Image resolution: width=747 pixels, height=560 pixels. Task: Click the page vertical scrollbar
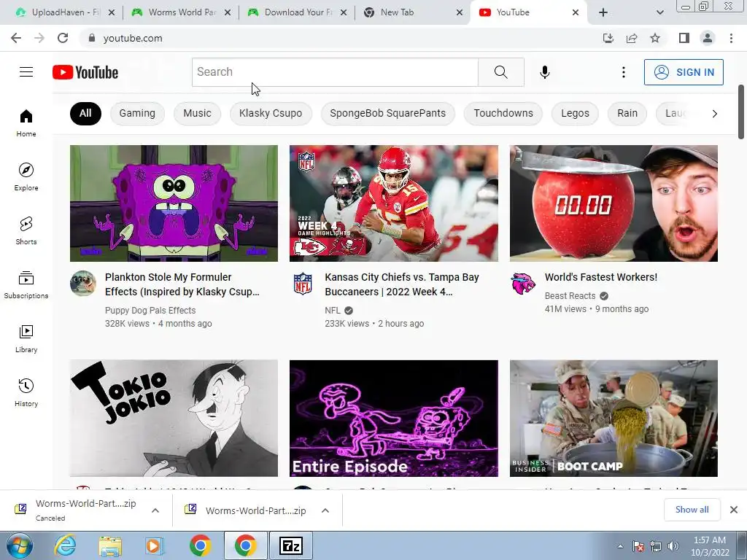pyautogui.click(x=741, y=112)
